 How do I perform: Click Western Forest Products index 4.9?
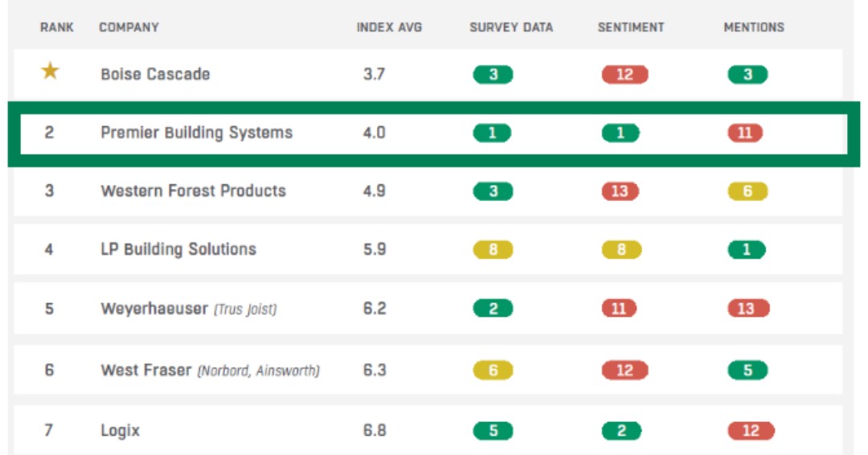[375, 191]
